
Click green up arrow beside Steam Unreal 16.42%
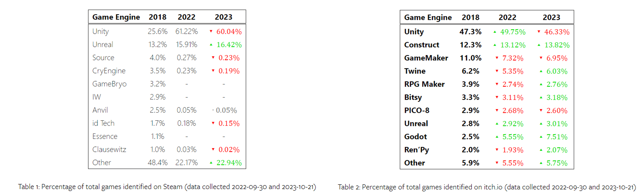coord(211,44)
